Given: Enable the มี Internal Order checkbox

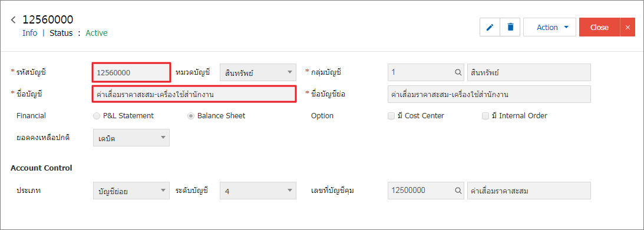Looking at the screenshot, I should 486,116.
